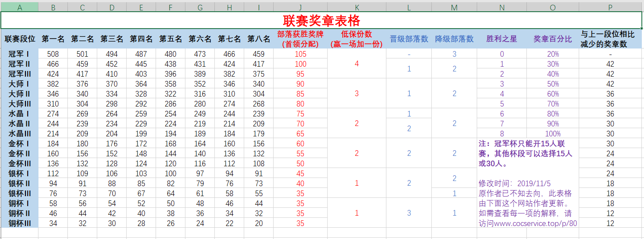Select column J header

(300, 7)
